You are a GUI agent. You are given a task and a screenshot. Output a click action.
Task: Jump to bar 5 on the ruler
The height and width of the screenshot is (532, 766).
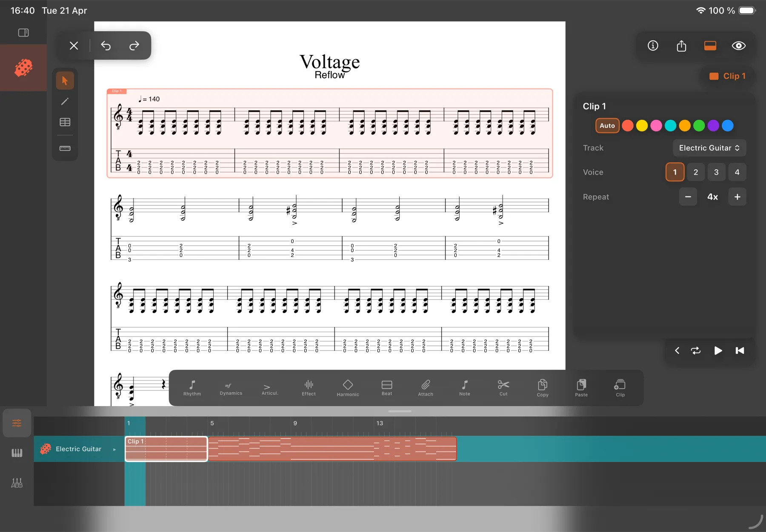(x=212, y=424)
